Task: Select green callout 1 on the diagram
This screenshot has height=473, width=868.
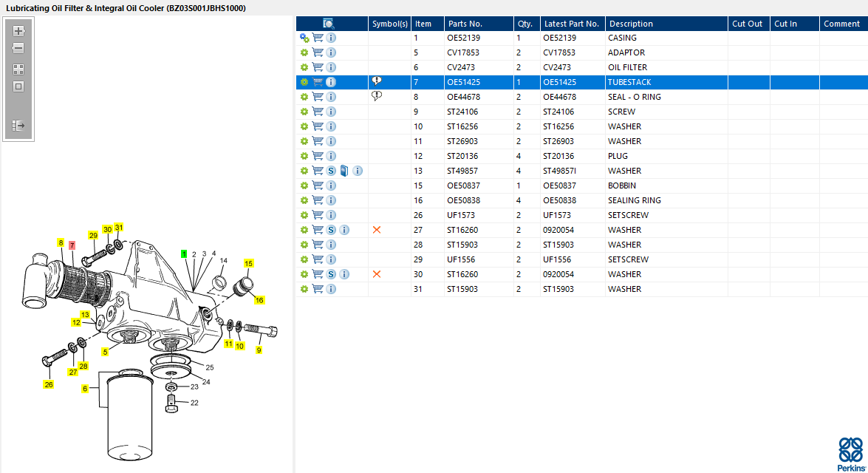Action: tap(184, 253)
